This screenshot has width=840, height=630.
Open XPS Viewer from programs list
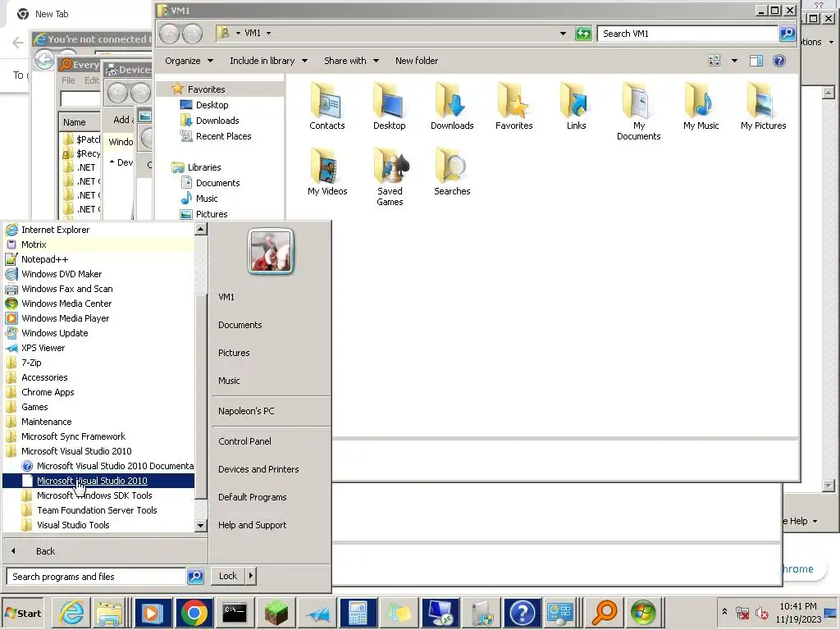coord(43,348)
